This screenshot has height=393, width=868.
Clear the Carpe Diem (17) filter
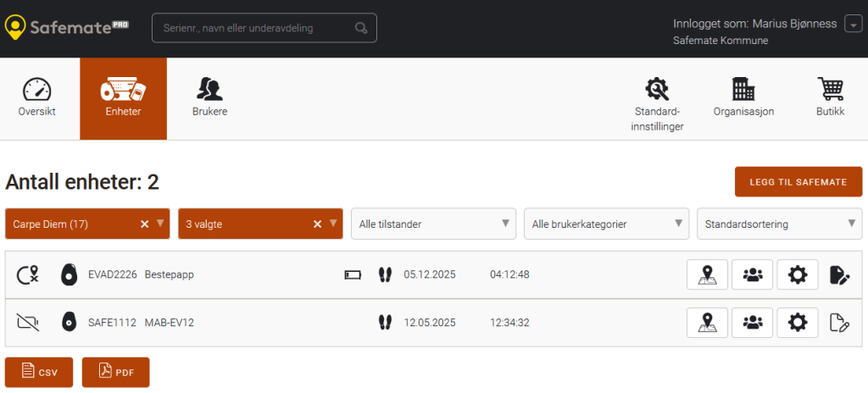pos(144,224)
